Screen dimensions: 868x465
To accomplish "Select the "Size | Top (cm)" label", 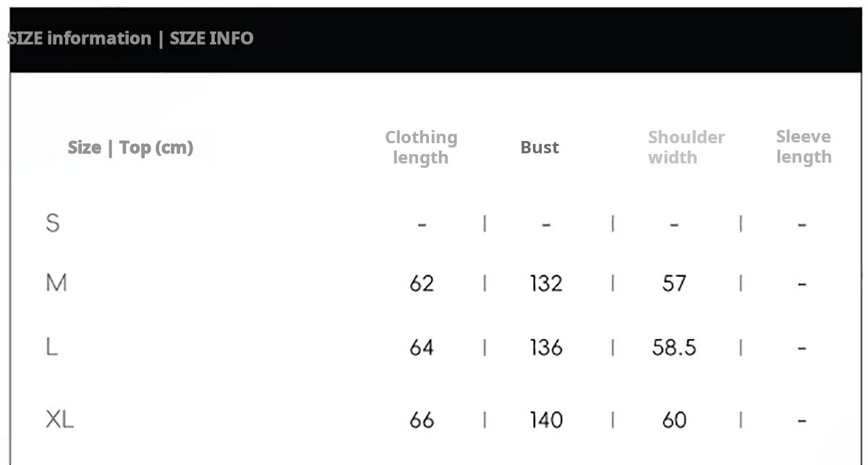I will coord(130,148).
